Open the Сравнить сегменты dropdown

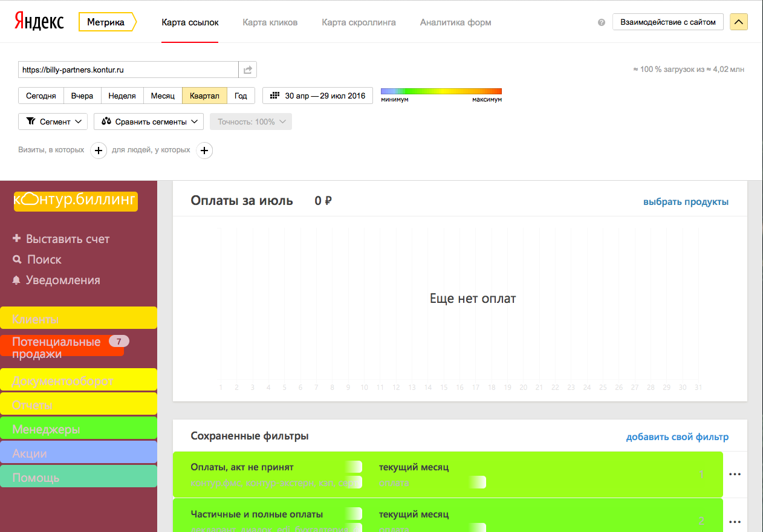(x=149, y=122)
